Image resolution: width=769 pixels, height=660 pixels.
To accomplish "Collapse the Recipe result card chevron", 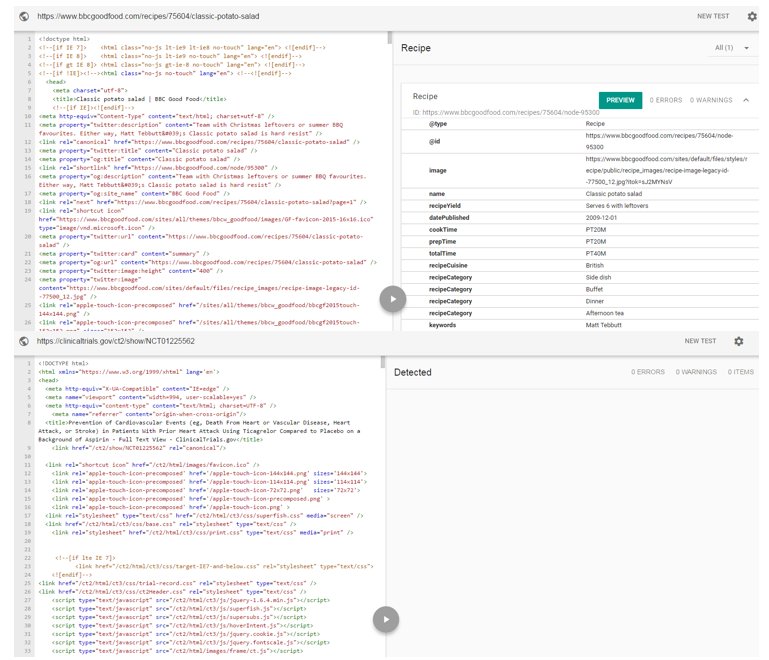I will pyautogui.click(x=746, y=100).
